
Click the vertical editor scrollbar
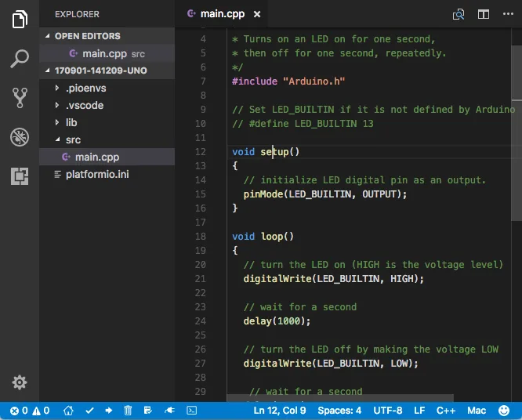tap(517, 133)
